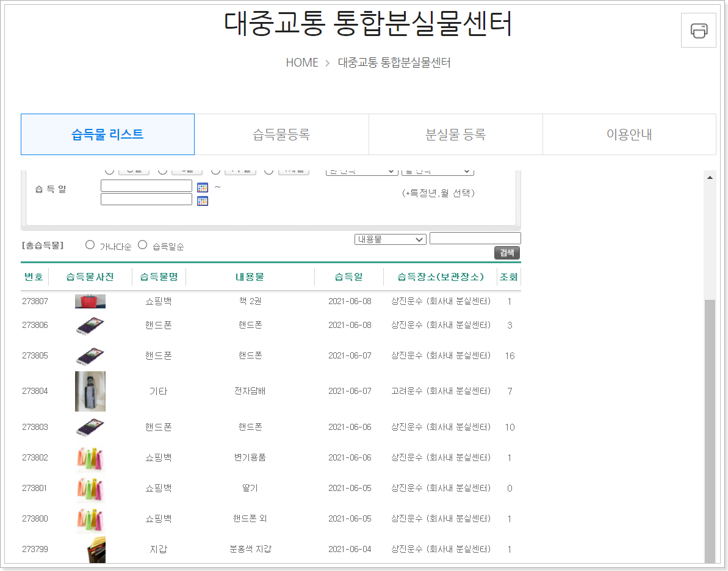Click inside the search keyword input field
This screenshot has height=571, width=728.
(x=475, y=238)
